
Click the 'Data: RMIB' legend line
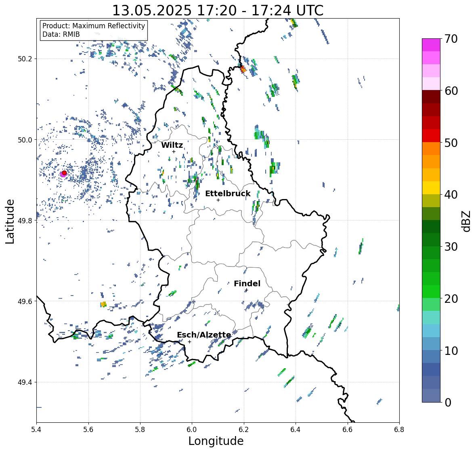pos(61,34)
